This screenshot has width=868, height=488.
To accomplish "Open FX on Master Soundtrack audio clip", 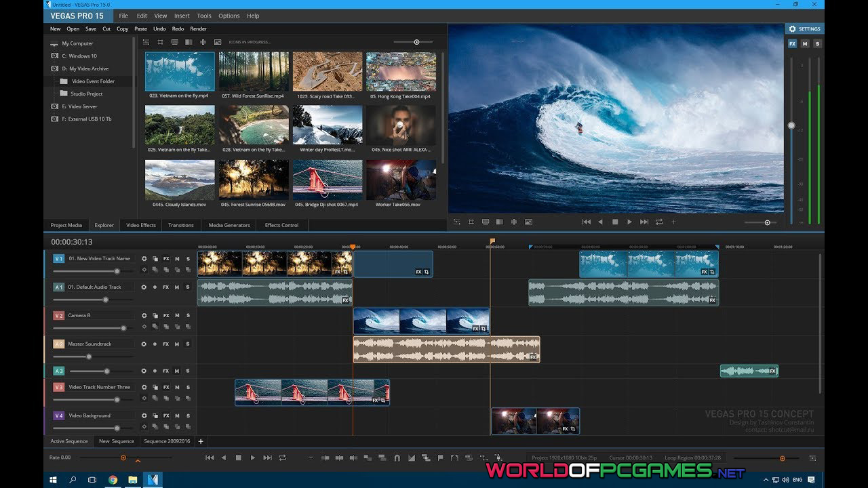I will 533,357.
